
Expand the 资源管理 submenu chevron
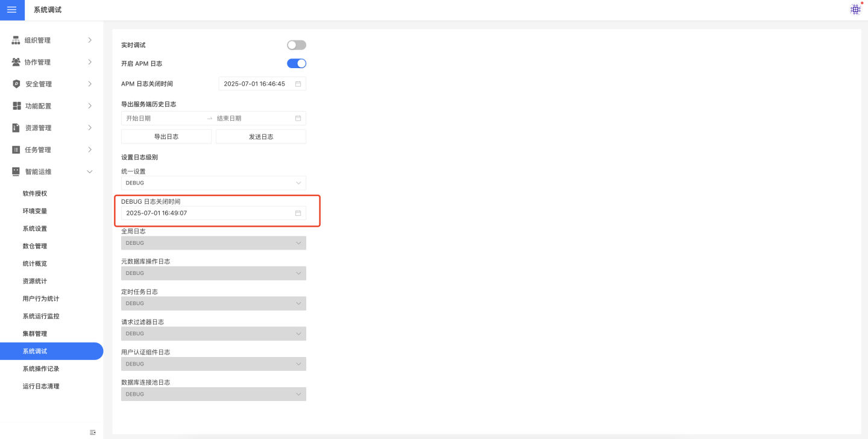click(90, 128)
